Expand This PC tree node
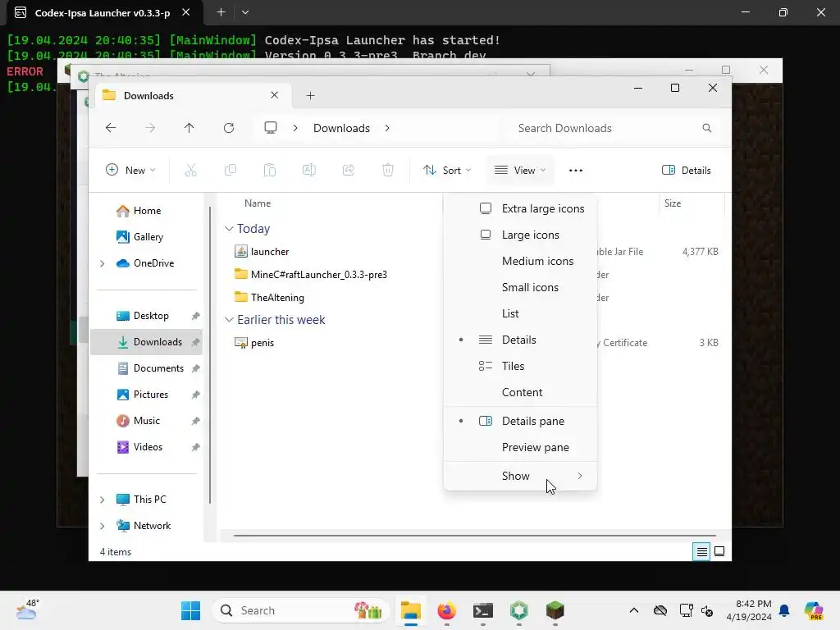This screenshot has width=840, height=630. 103,500
